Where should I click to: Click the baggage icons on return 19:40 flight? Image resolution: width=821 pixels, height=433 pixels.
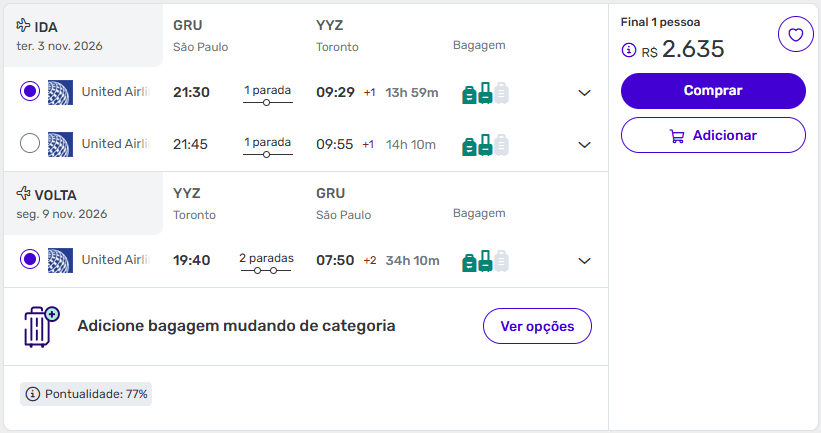(485, 261)
